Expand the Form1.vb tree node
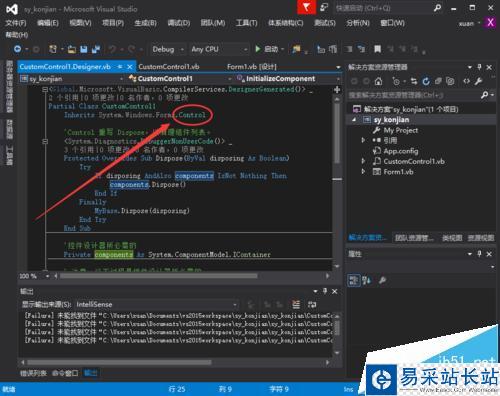 363,172
